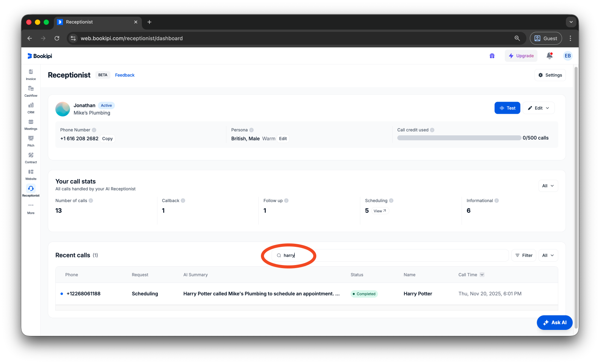Click the Active status badge
Image resolution: width=600 pixels, height=364 pixels.
click(x=106, y=105)
